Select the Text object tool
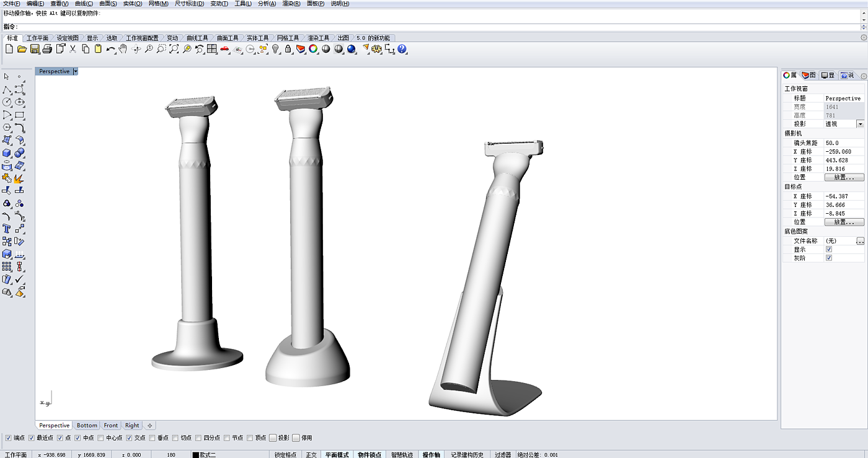The width and height of the screenshot is (868, 458). (7, 229)
